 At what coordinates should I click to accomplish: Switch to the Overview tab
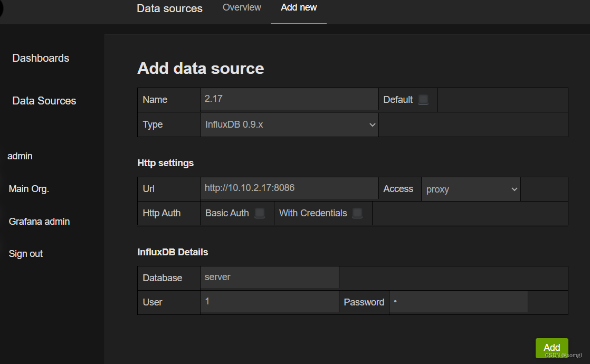[x=242, y=7]
